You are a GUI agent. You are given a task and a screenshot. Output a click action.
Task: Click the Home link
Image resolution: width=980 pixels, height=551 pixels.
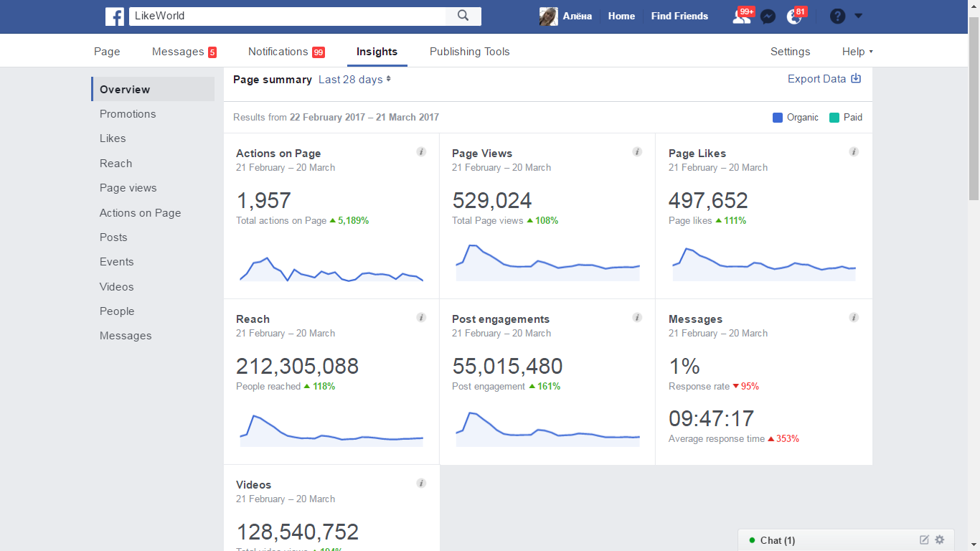[621, 16]
